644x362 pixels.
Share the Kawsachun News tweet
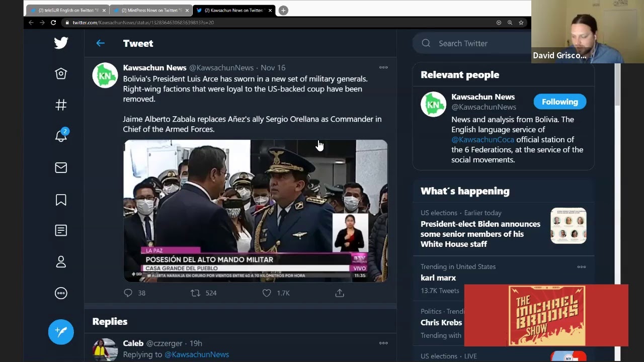tap(340, 293)
